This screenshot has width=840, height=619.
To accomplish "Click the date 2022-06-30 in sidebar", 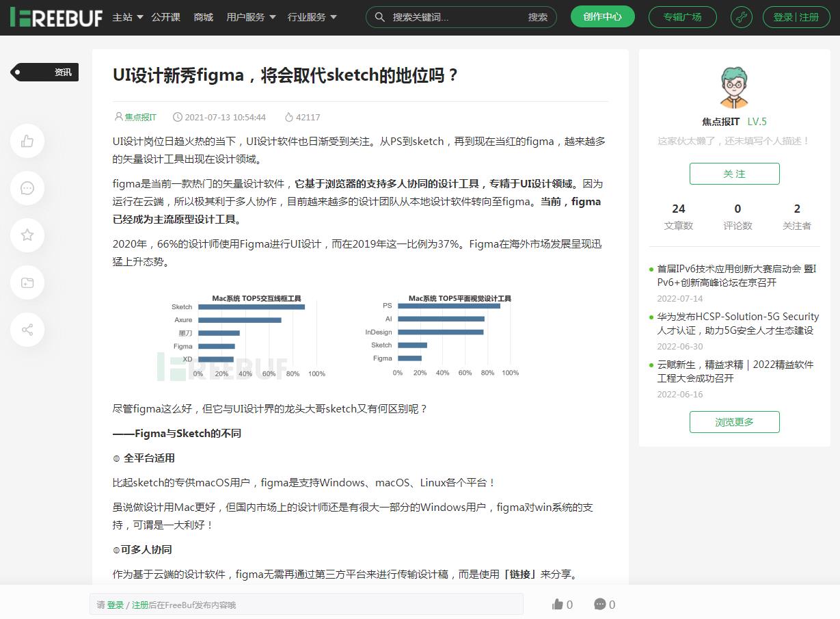I will [x=680, y=347].
